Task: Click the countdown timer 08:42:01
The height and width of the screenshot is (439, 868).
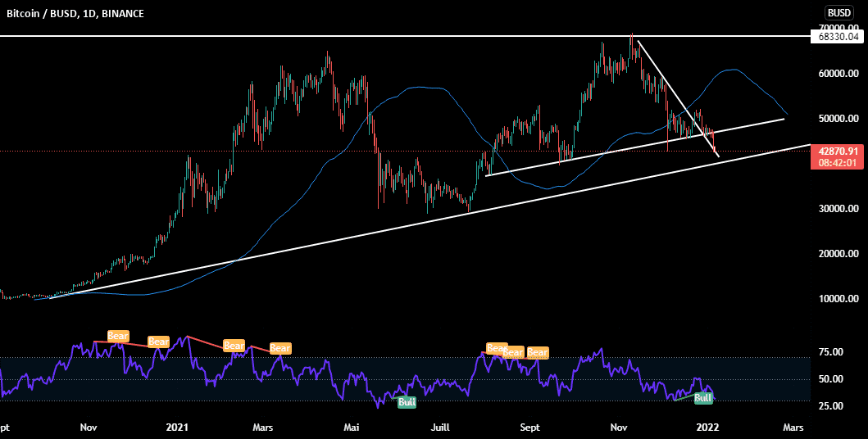Action: click(837, 162)
